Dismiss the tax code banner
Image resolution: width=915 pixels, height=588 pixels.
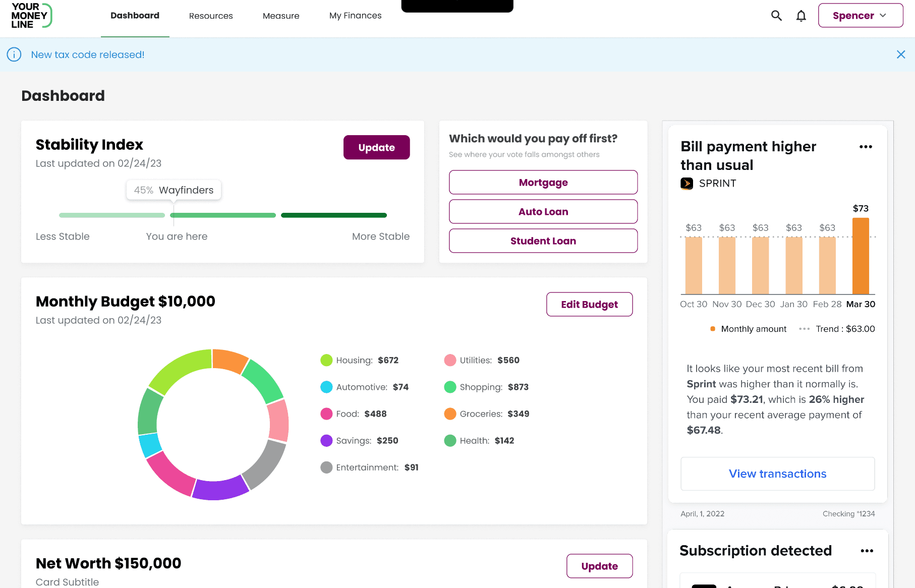pyautogui.click(x=900, y=54)
